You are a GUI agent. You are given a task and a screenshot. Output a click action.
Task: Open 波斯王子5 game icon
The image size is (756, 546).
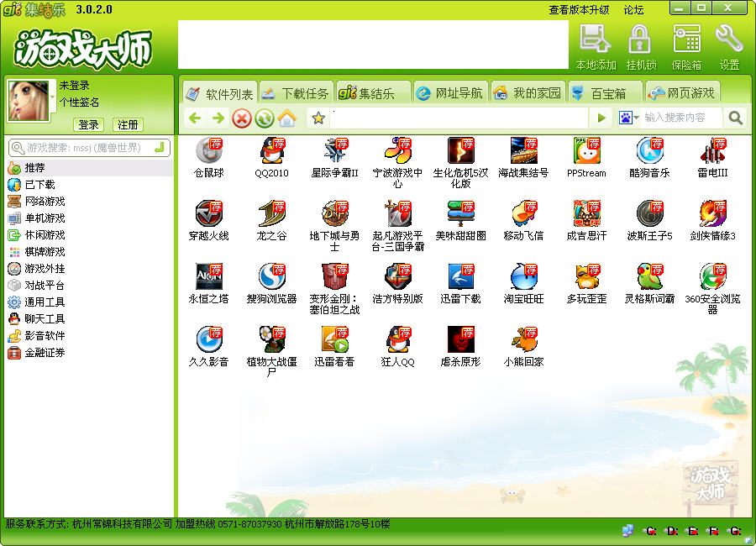tap(649, 213)
